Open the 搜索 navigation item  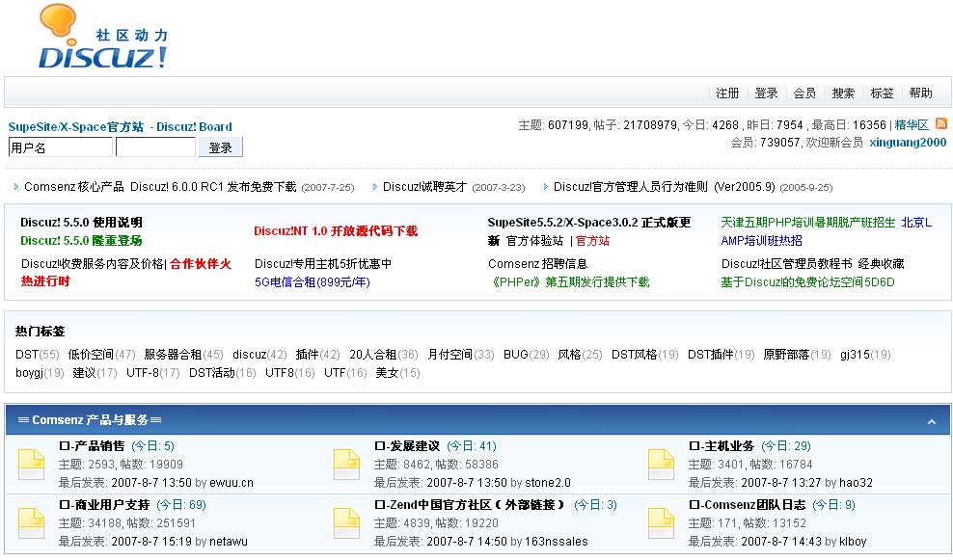843,93
